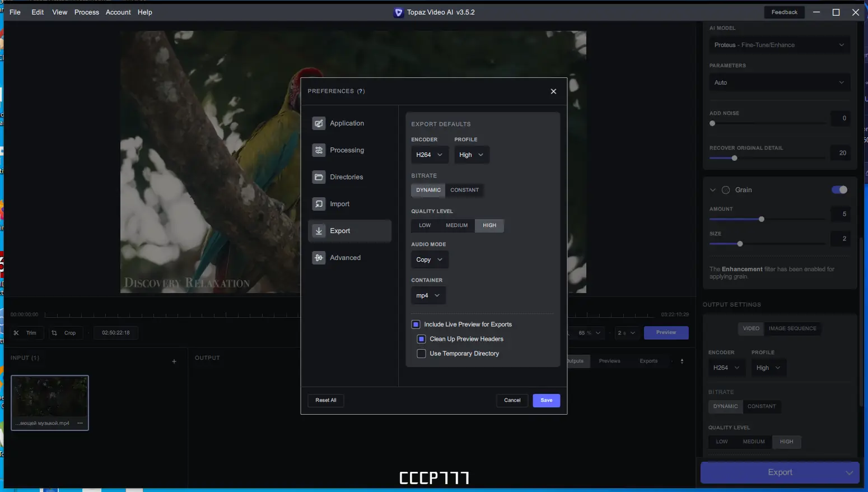Click the output list sort arrows icon

point(682,361)
